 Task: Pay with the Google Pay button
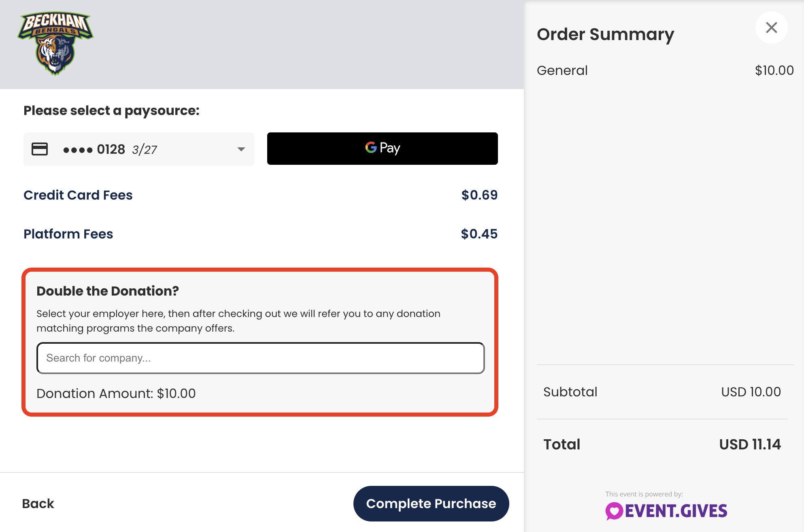382,149
